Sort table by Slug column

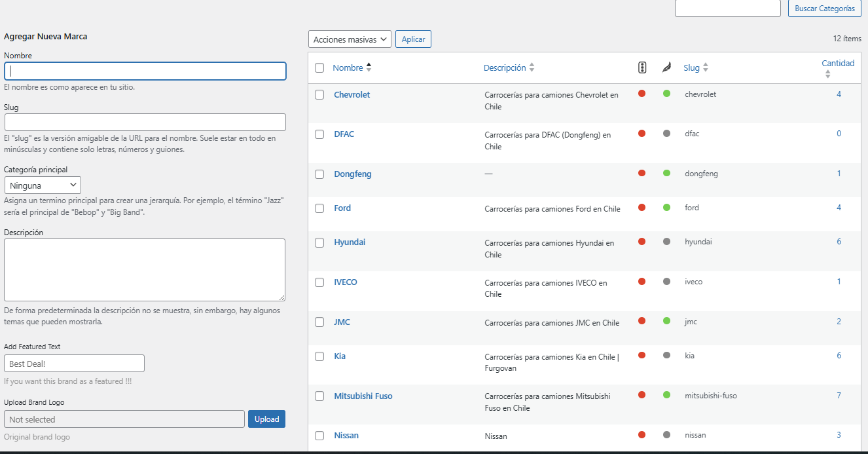(696, 67)
